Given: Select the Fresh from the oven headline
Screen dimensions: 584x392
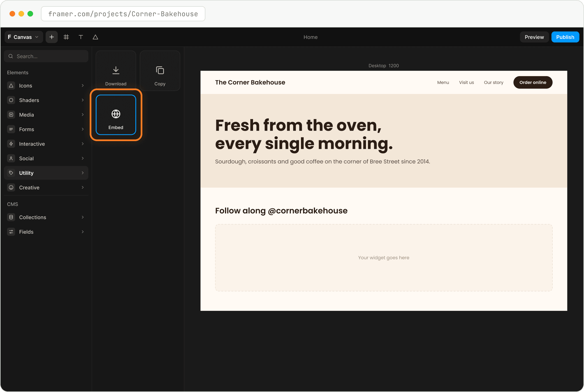Looking at the screenshot, I should 304,135.
